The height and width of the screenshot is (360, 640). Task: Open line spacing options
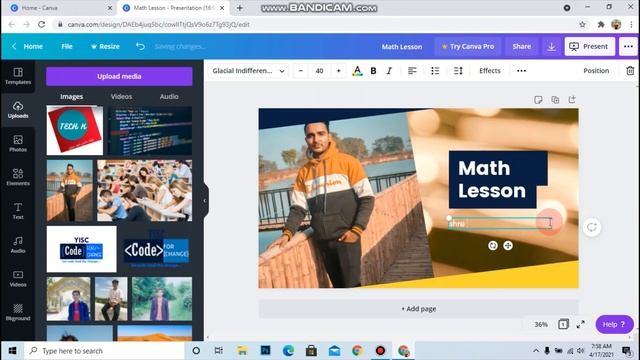[458, 71]
